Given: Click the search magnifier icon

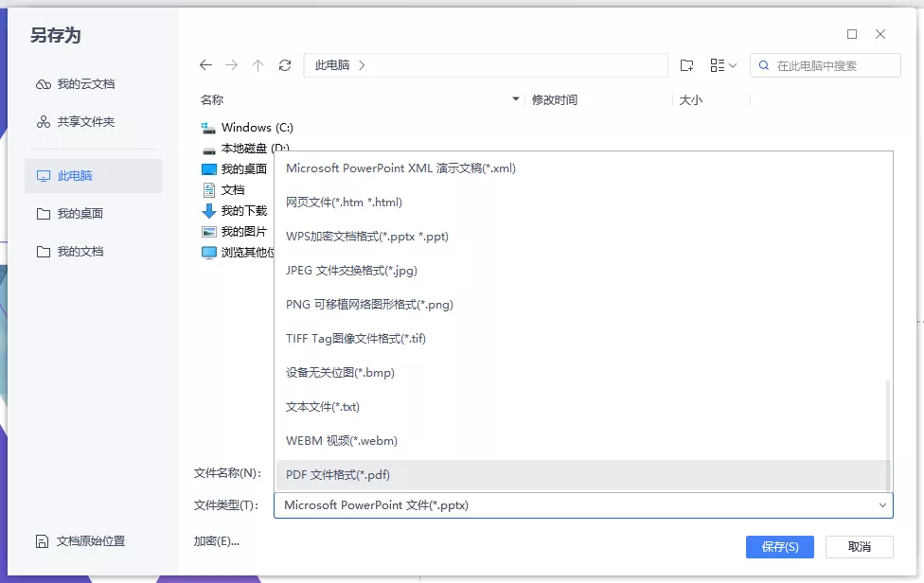Looking at the screenshot, I should click(764, 65).
